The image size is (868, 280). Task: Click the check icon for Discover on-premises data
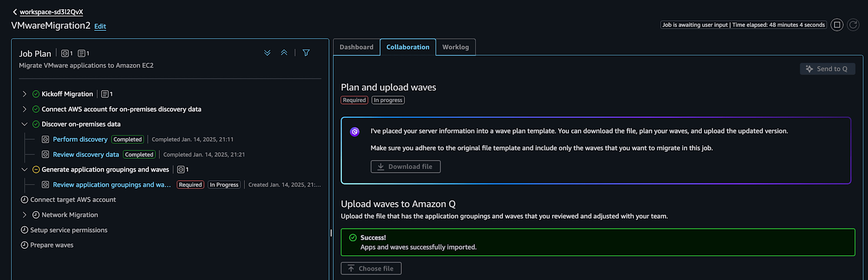click(36, 124)
